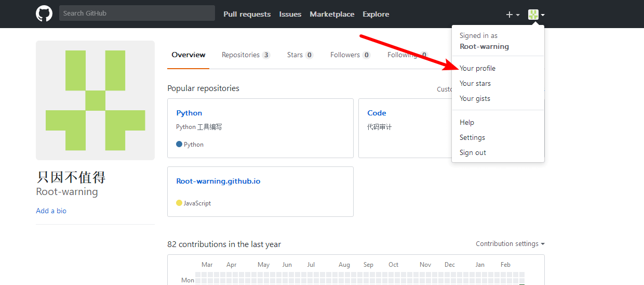Click the yellow JavaScript language dot

point(179,203)
